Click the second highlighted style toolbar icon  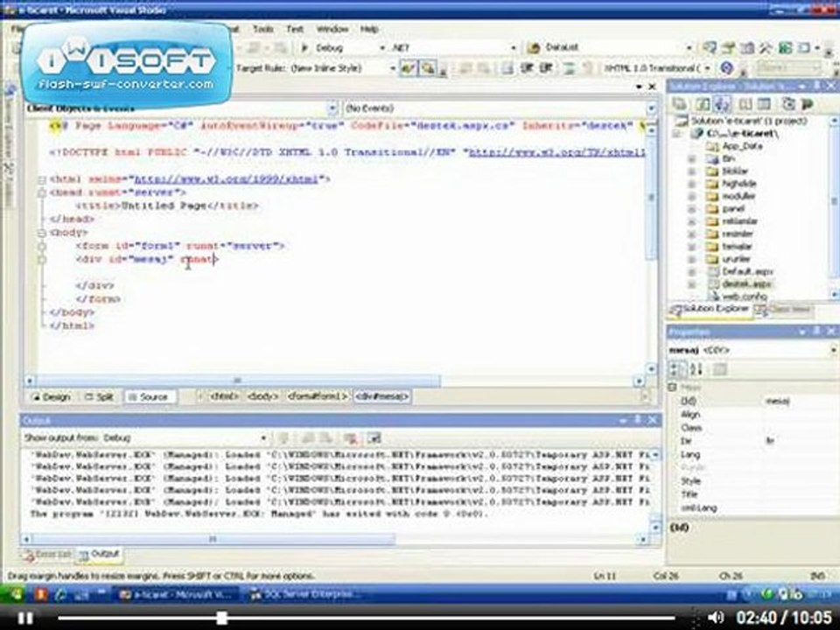[x=428, y=68]
